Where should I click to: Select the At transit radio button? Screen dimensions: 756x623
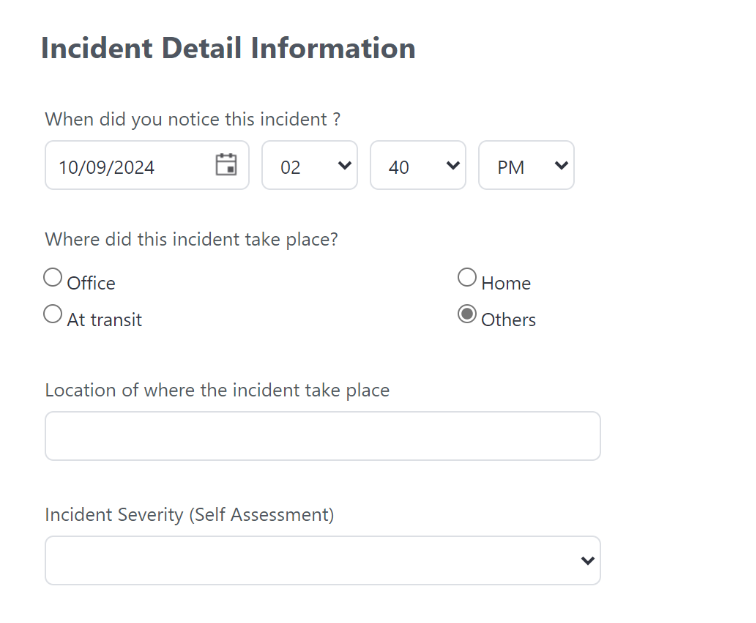53,315
